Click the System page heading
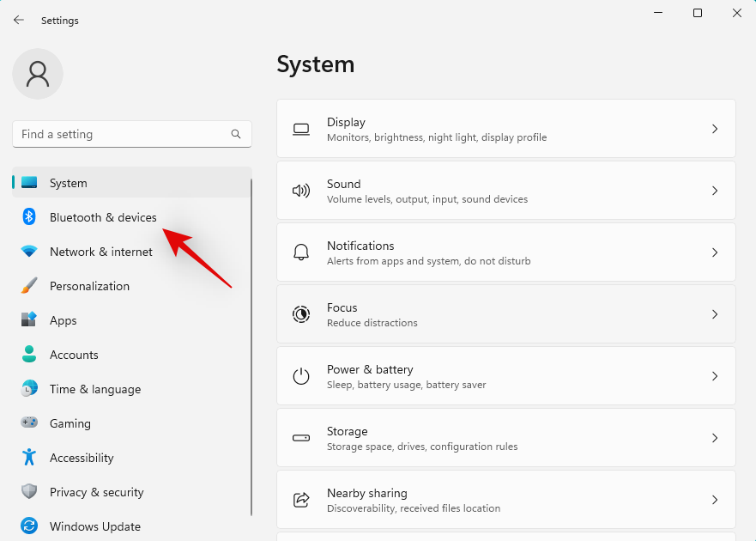This screenshot has height=541, width=756. [315, 64]
